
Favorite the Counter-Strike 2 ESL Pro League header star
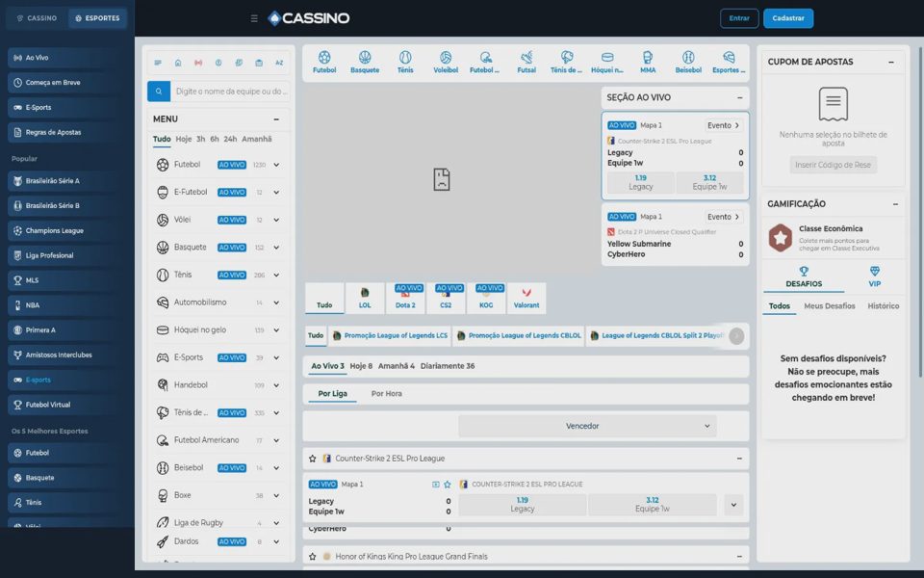pyautogui.click(x=312, y=459)
